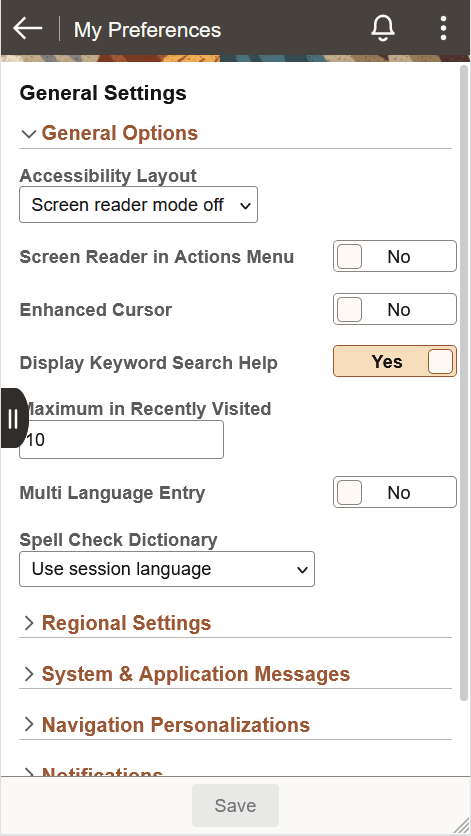Collapse the General Options section heading
This screenshot has width=471, height=836.
pyautogui.click(x=119, y=133)
